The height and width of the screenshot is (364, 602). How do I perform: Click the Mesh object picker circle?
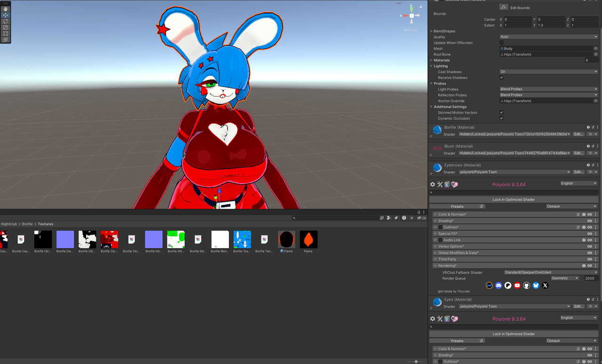click(596, 48)
